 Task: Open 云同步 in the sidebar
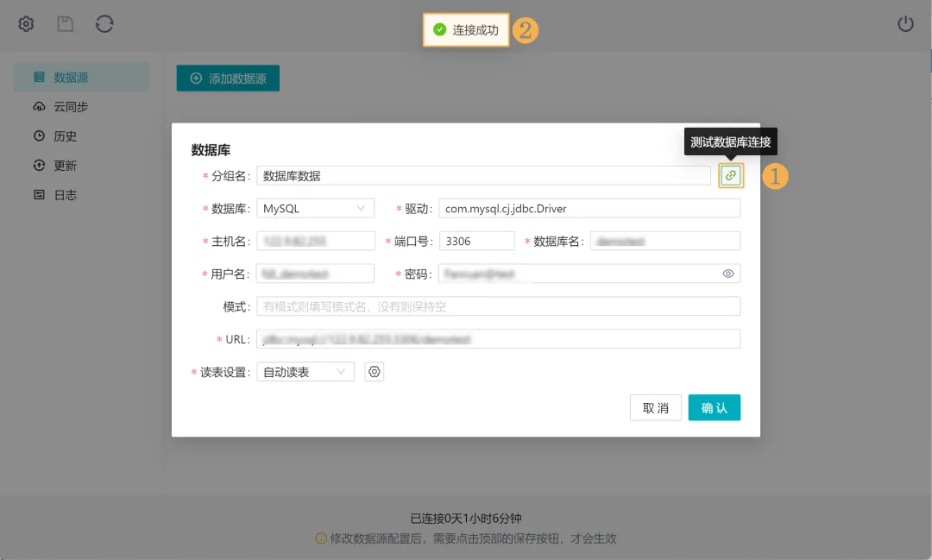(x=71, y=107)
